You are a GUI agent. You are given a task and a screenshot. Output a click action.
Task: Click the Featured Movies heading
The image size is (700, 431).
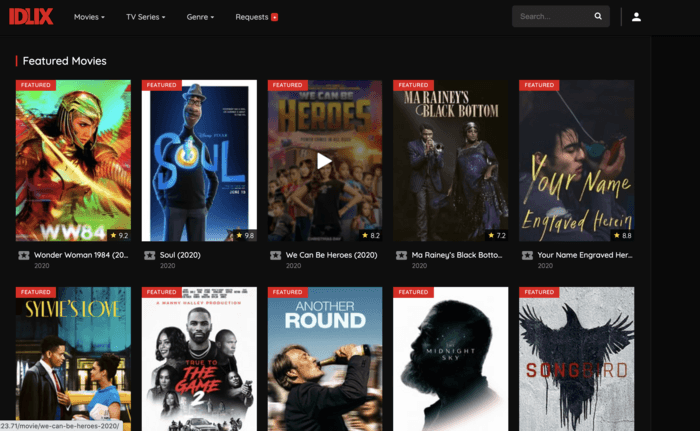pos(64,61)
